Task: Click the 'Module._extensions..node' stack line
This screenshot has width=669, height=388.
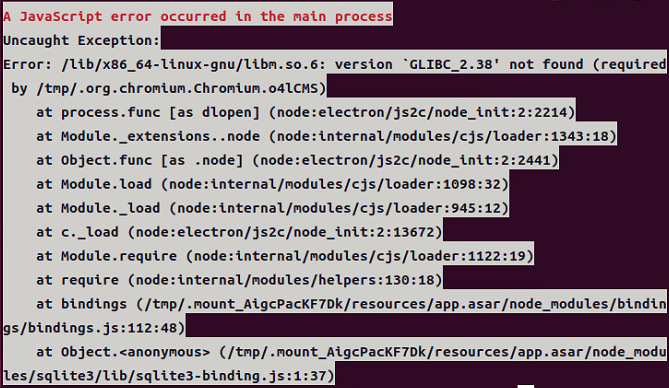Action: [326, 136]
